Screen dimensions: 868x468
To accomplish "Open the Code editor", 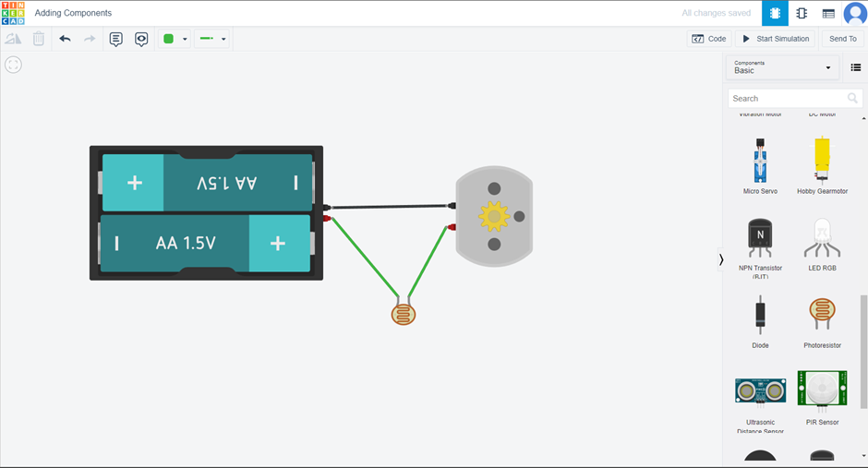I will pos(709,39).
